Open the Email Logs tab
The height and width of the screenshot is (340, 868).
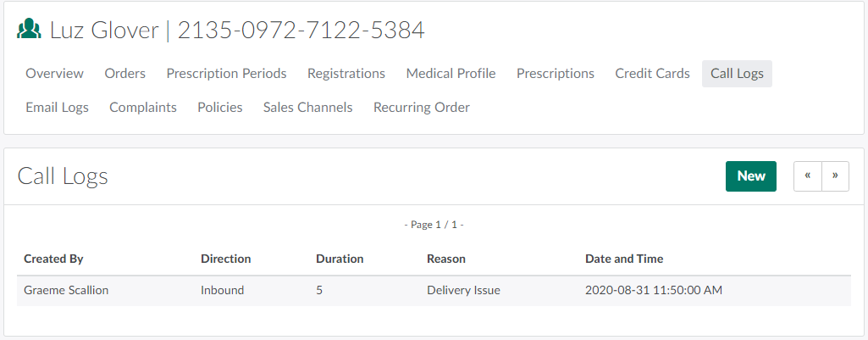pyautogui.click(x=57, y=108)
